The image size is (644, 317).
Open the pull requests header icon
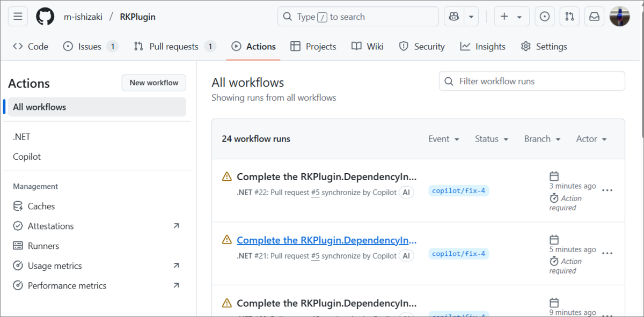[x=569, y=17]
